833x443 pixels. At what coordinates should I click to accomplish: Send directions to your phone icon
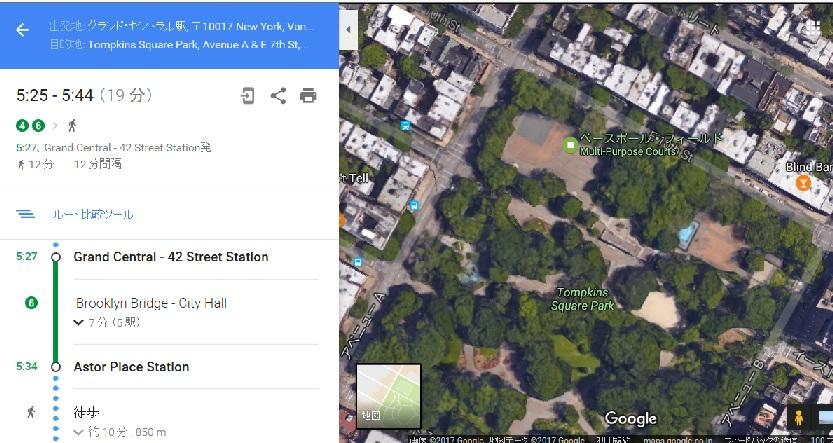click(248, 96)
